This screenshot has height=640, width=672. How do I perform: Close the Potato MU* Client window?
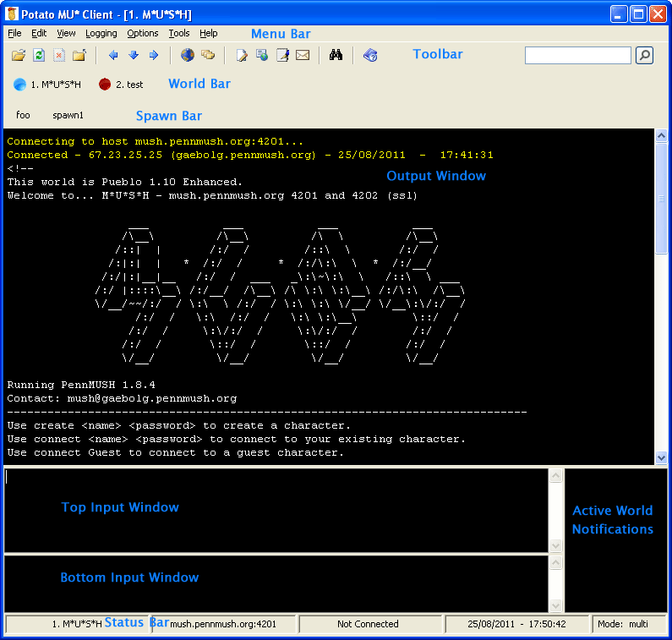[x=658, y=14]
